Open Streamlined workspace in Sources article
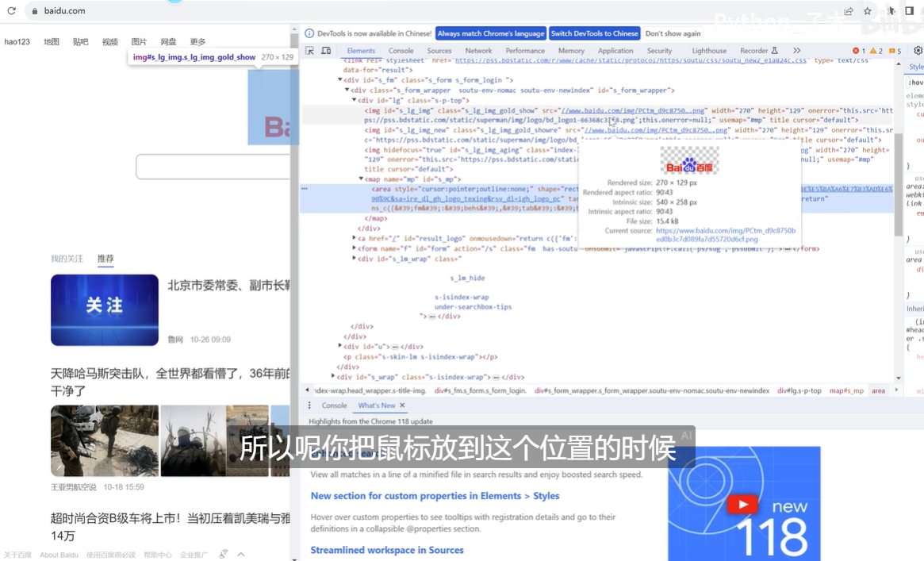Viewport: 924px width, 561px height. tap(387, 550)
